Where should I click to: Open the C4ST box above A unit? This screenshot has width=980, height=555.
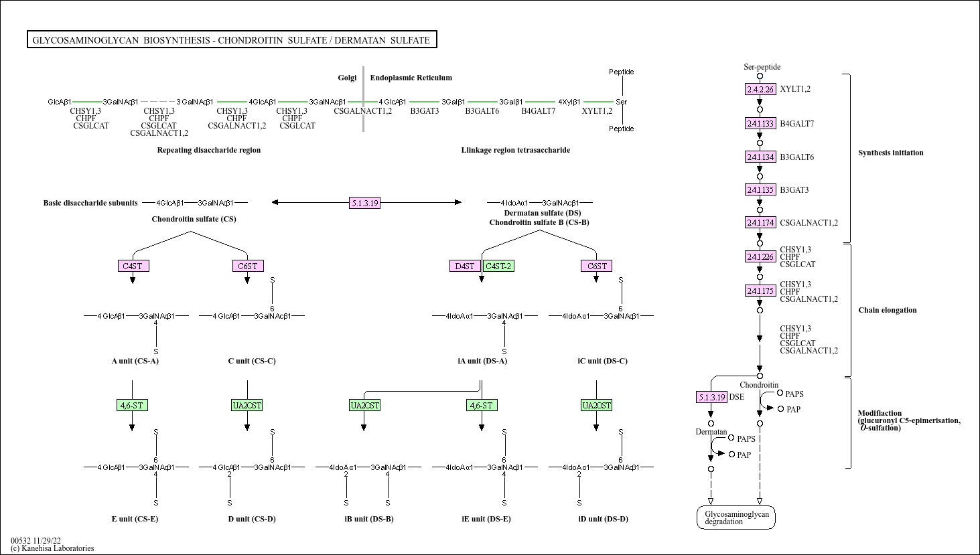133,266
